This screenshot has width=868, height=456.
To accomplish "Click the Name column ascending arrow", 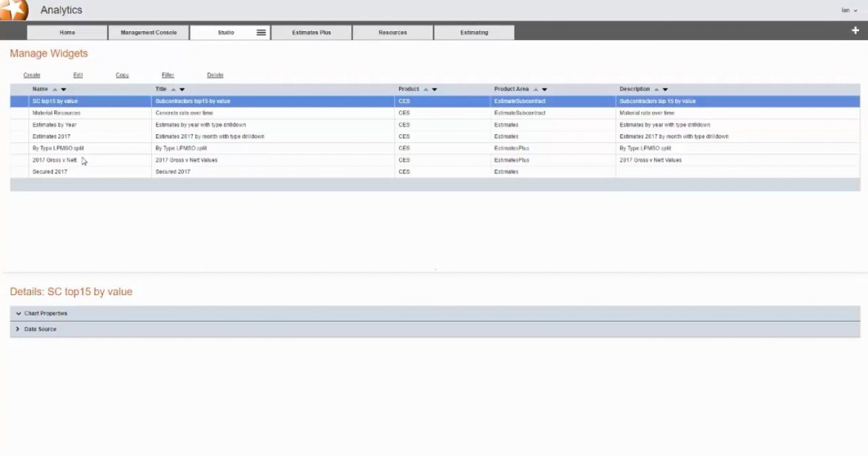I will point(54,89).
